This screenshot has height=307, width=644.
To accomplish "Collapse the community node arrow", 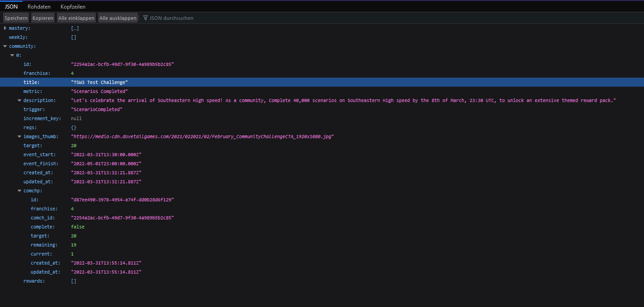I will point(5,47).
